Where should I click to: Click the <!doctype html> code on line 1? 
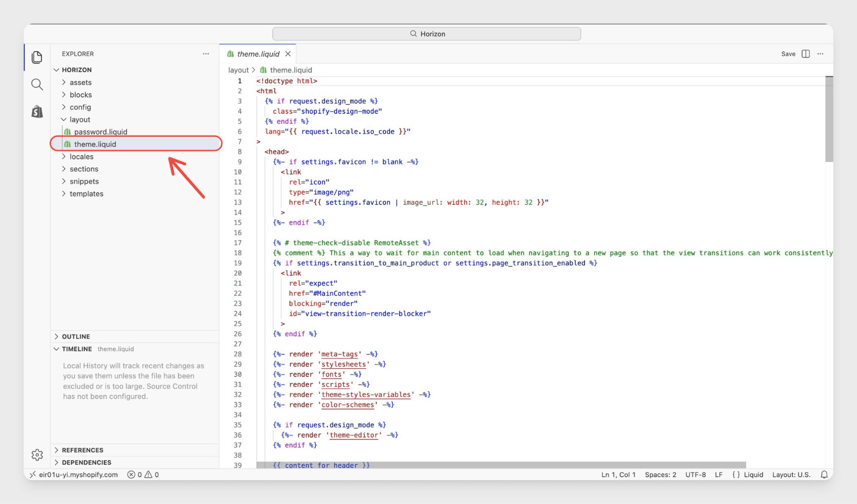(287, 81)
